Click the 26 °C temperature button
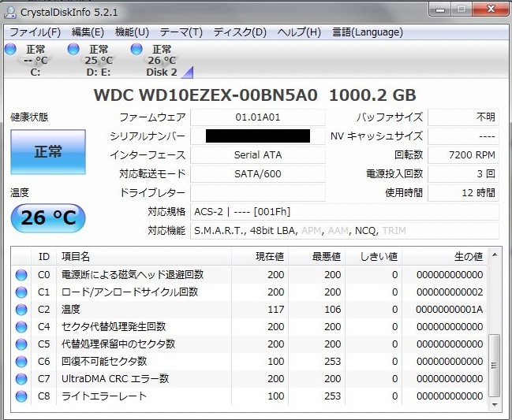This screenshot has height=420, width=512. 48,217
